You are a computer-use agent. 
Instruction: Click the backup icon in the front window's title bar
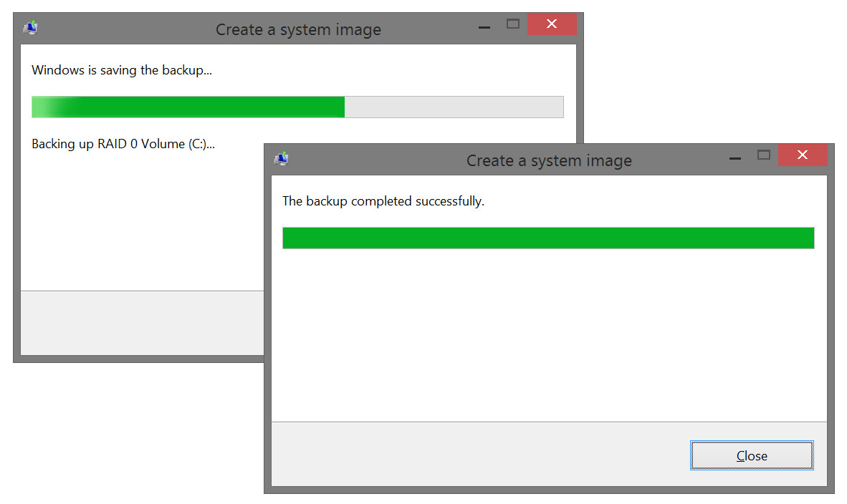tap(282, 159)
